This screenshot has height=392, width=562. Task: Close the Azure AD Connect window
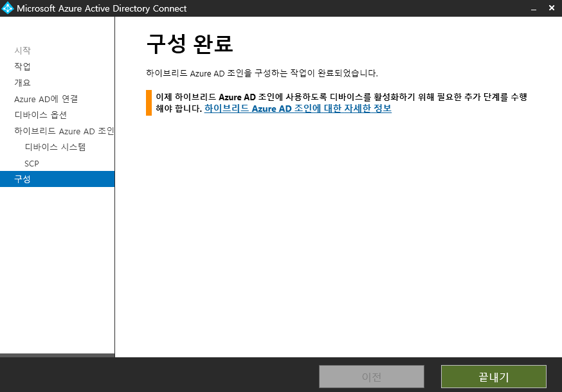pos(552,8)
